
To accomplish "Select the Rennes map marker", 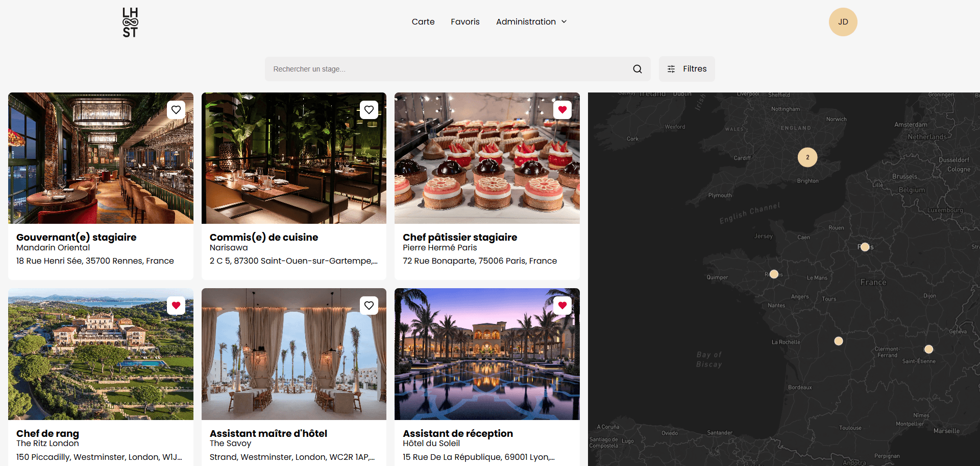I will [774, 274].
